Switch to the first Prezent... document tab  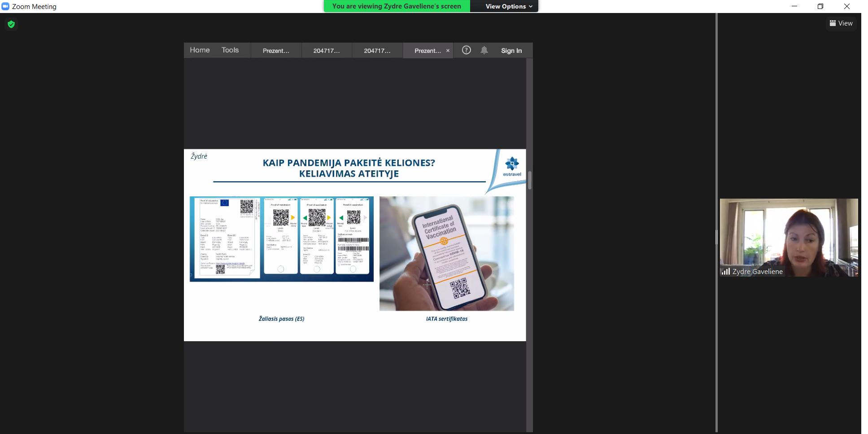click(276, 51)
